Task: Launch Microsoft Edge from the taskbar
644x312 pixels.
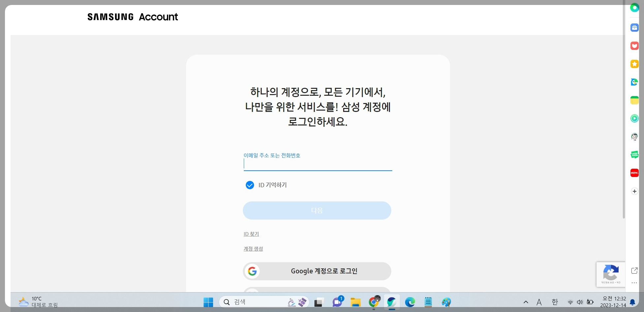Action: click(410, 302)
